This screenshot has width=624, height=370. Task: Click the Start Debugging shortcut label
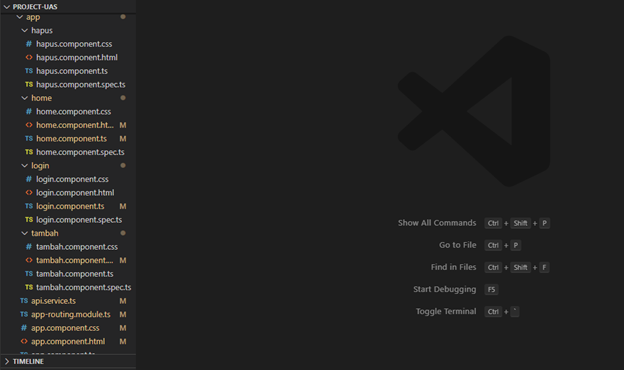click(x=445, y=290)
